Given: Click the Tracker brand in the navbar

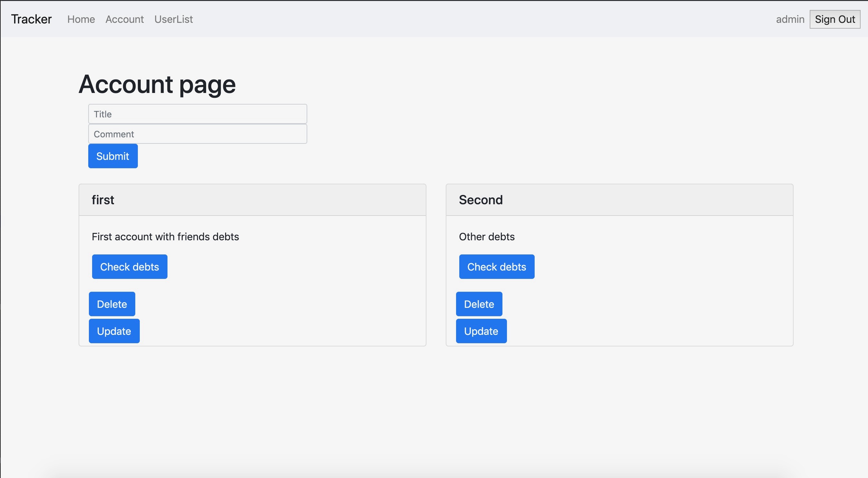Looking at the screenshot, I should click(31, 19).
